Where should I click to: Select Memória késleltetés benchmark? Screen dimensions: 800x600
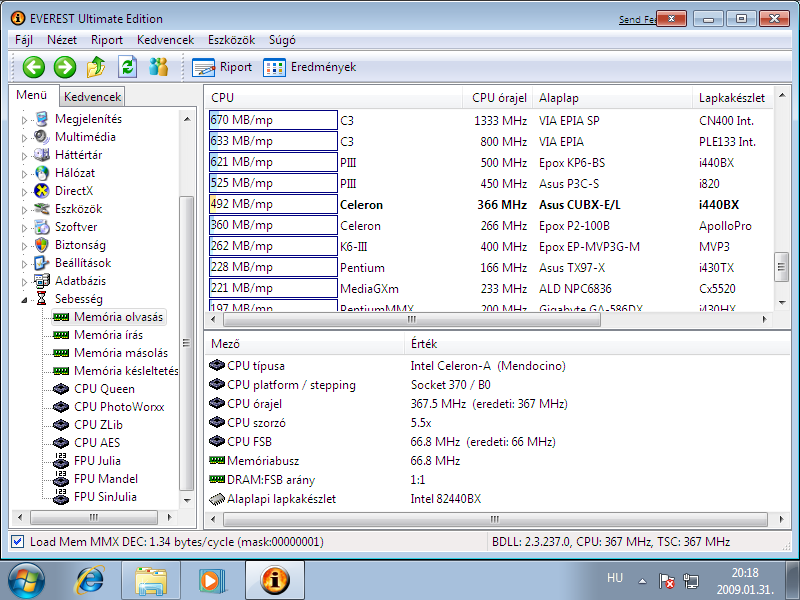tap(126, 370)
